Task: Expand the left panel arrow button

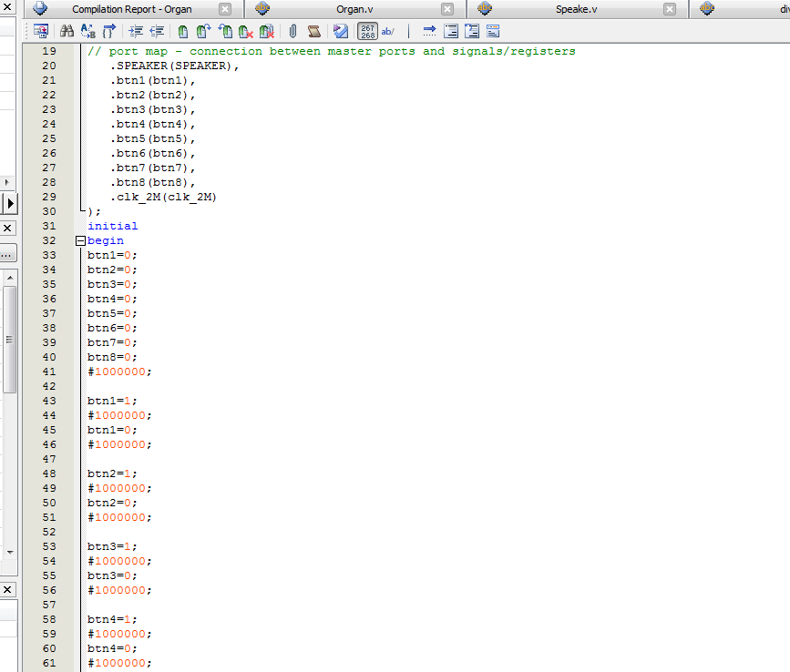Action: (x=11, y=202)
